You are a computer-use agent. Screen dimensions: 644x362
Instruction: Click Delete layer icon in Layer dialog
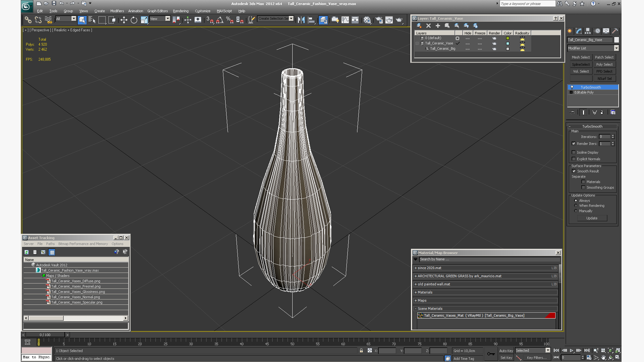[428, 25]
